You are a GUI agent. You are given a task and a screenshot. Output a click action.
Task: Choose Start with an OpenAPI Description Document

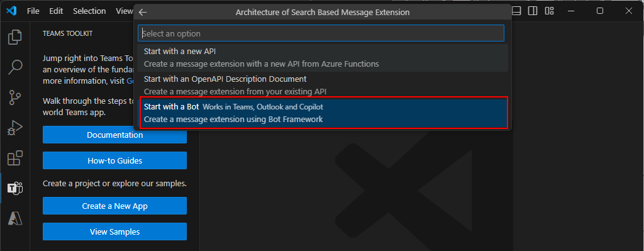coord(323,85)
